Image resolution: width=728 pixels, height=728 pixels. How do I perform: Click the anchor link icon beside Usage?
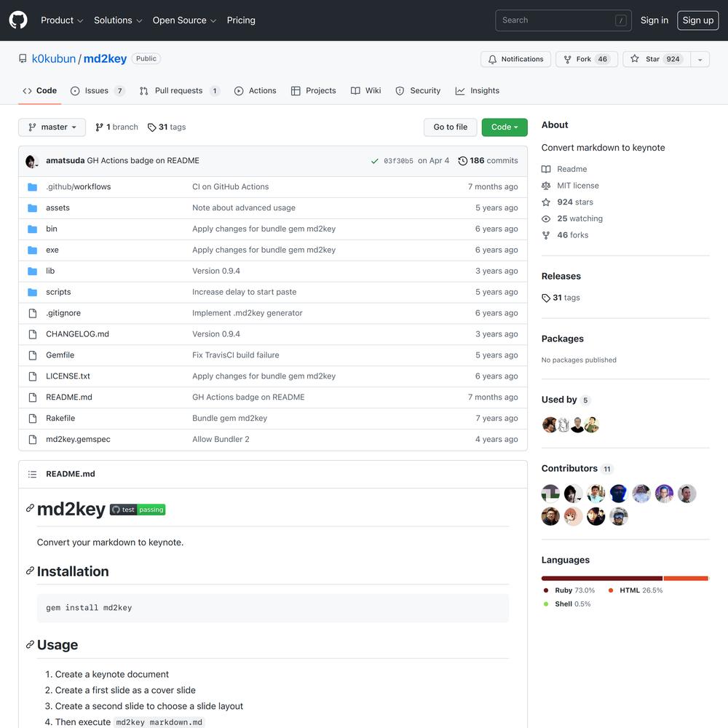tap(30, 644)
